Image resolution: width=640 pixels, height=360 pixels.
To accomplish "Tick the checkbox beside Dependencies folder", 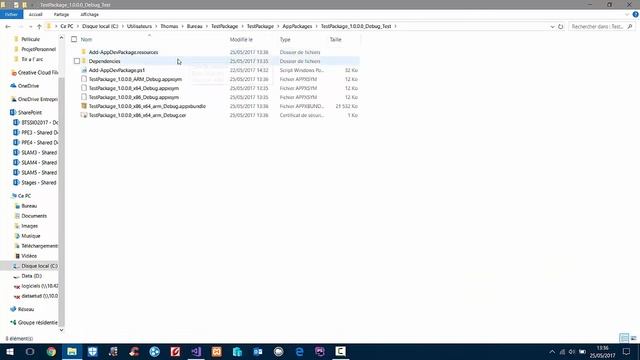I will (77, 61).
